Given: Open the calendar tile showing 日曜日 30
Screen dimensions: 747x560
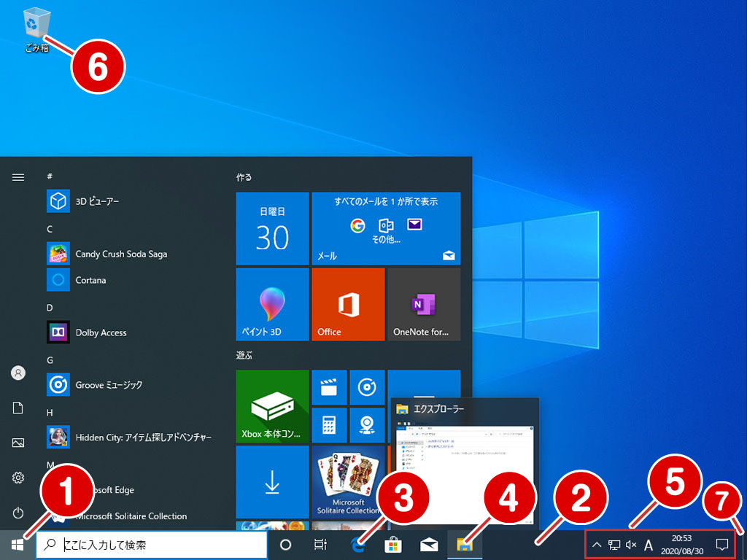Looking at the screenshot, I should [273, 228].
